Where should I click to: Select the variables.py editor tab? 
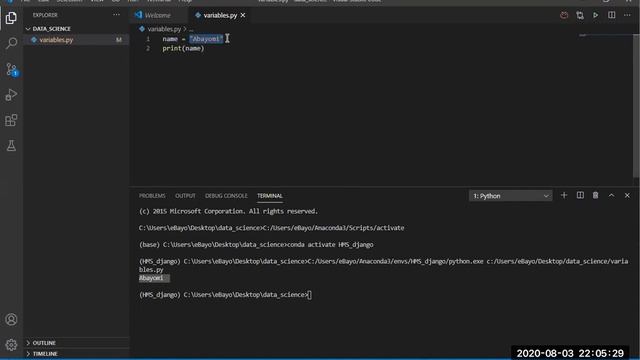[x=220, y=16]
